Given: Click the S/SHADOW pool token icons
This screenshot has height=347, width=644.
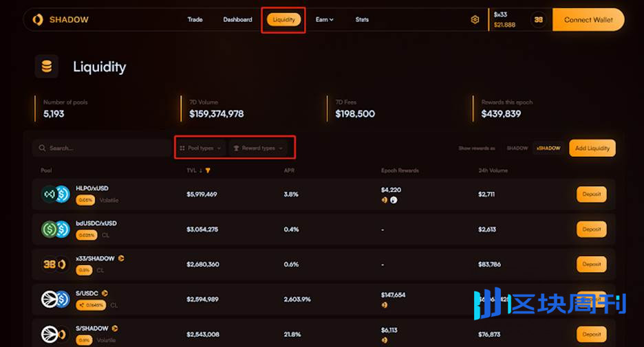Looking at the screenshot, I should click(54, 334).
